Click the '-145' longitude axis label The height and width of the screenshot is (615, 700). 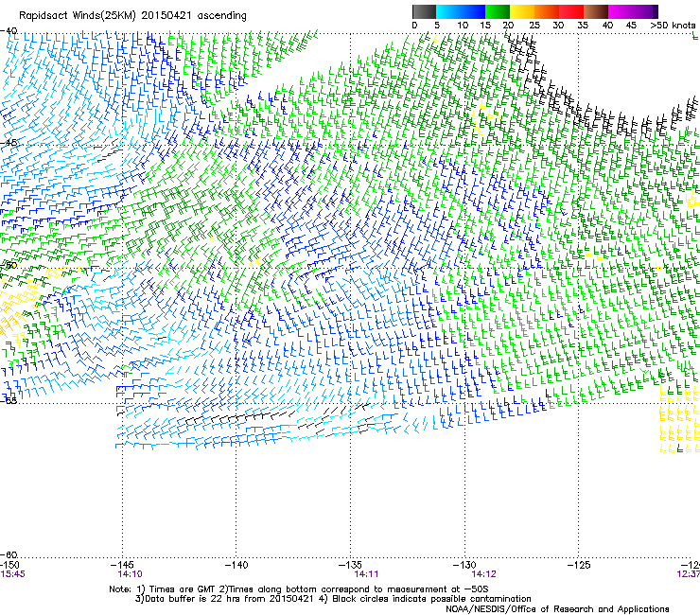pyautogui.click(x=123, y=565)
